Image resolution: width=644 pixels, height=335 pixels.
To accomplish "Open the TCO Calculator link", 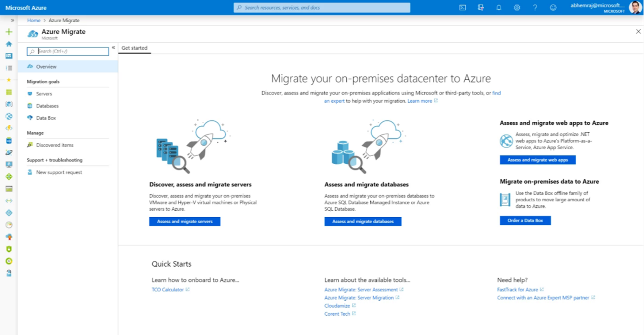I will 168,290.
